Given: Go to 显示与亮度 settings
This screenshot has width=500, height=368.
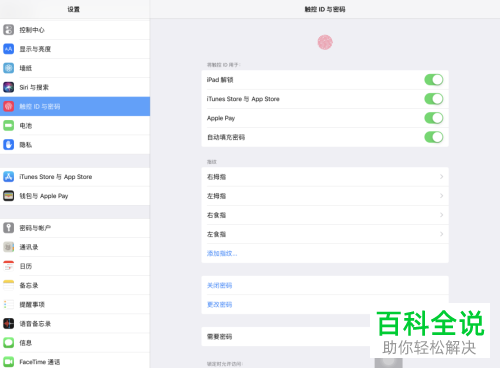Looking at the screenshot, I should pos(75,49).
